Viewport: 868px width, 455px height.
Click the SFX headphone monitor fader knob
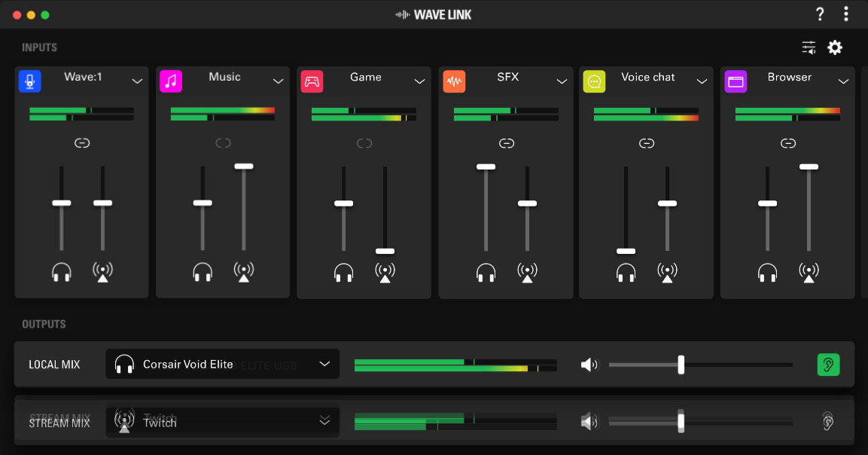486,166
